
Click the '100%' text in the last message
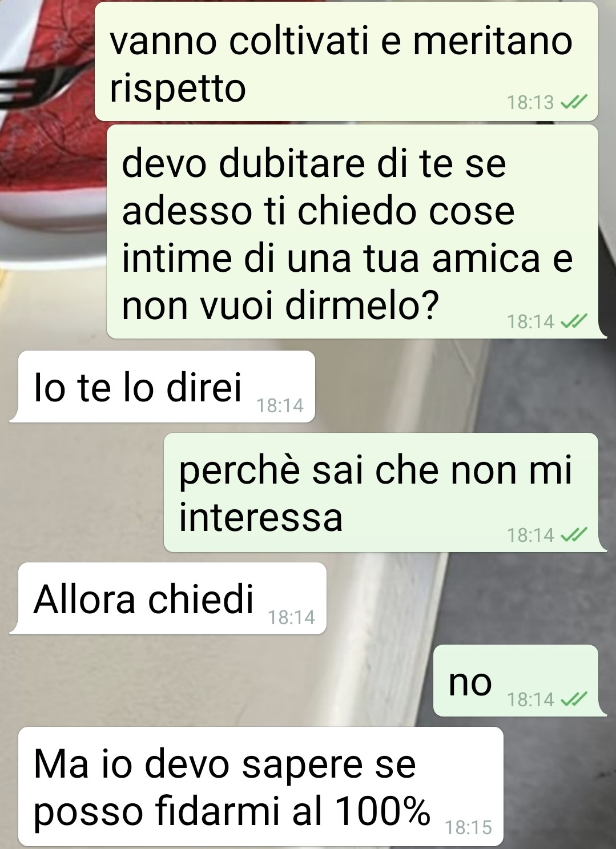point(383,811)
